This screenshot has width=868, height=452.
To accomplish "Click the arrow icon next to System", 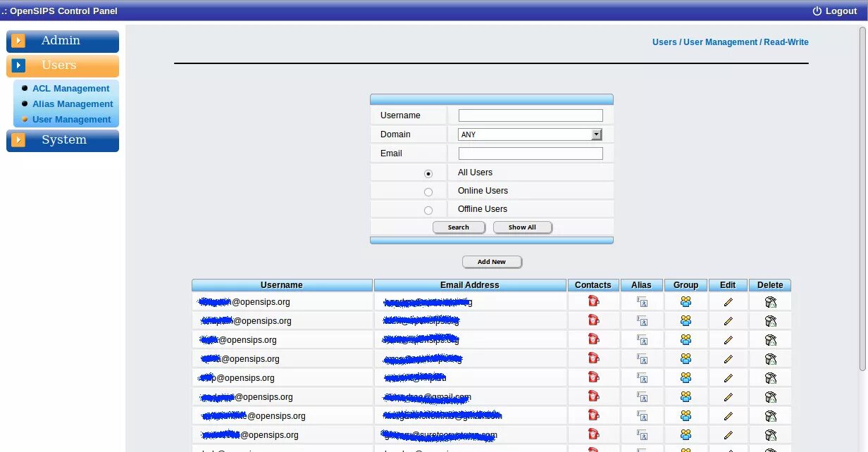I will click(18, 140).
